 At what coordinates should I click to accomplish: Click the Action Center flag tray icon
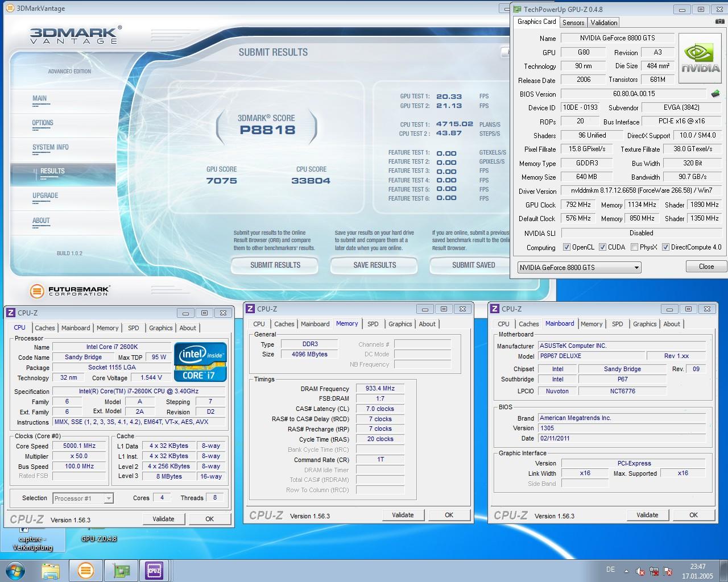click(x=668, y=571)
